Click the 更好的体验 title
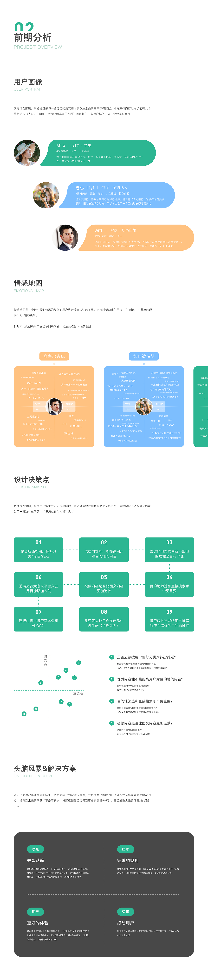 (x=38, y=923)
